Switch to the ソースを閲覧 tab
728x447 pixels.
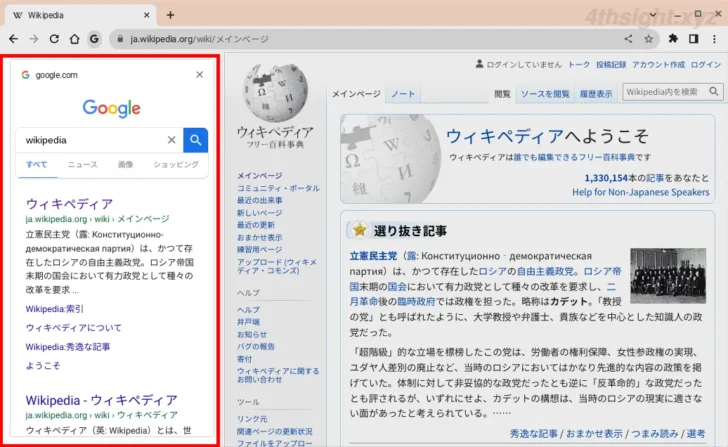(x=545, y=94)
